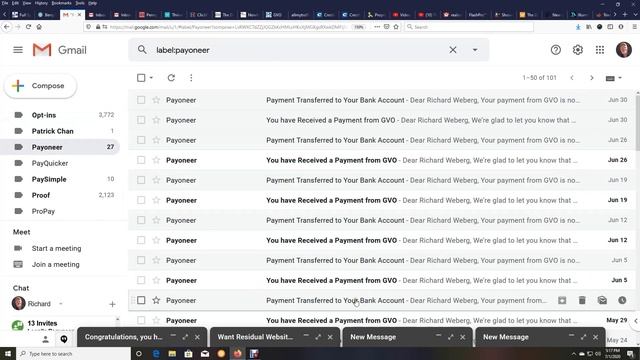Expand the search options dropdown arrow
640x360 pixels.
point(475,50)
